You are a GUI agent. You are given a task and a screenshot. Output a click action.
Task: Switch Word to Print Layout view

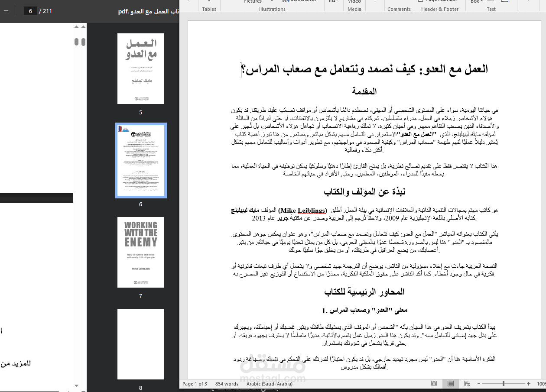[x=451, y=384]
